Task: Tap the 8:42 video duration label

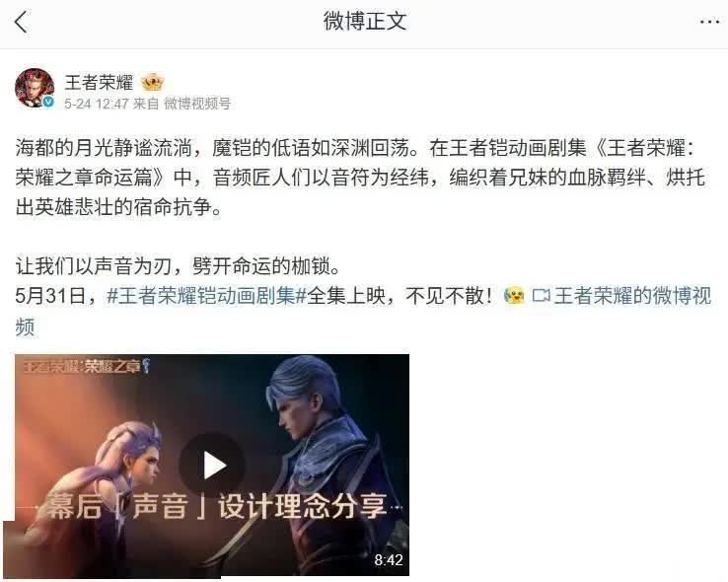Action: point(389,559)
